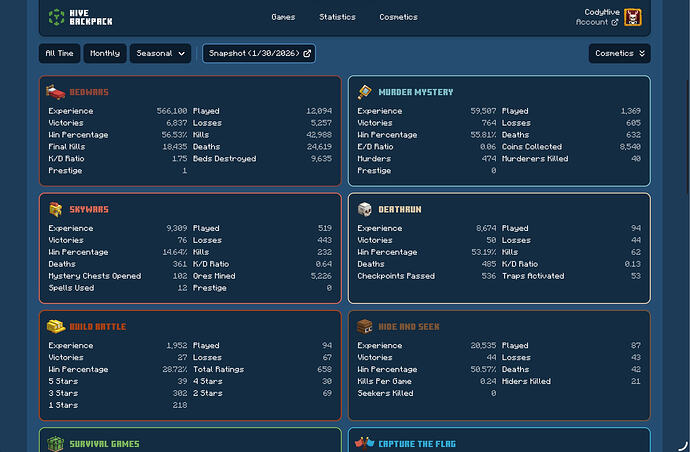Click Hide and Seek Kills Per Game label
Image resolution: width=690 pixels, height=452 pixels.
tap(384, 381)
